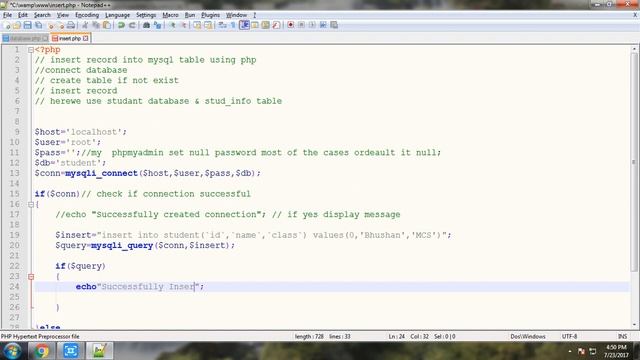This screenshot has height=360, width=640.
Task: Click the Paste clipboard toolbar icon
Action: [107, 25]
